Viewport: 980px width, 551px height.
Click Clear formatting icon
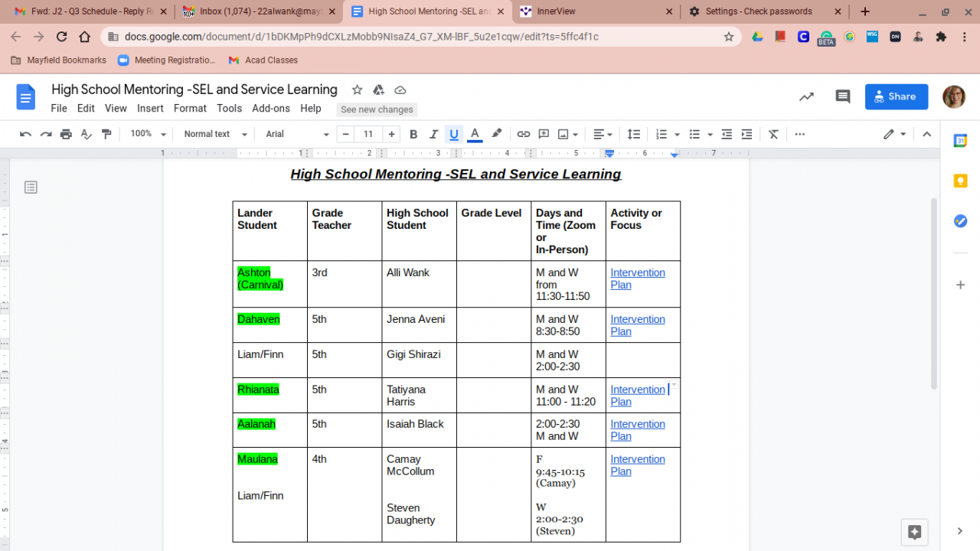click(773, 134)
